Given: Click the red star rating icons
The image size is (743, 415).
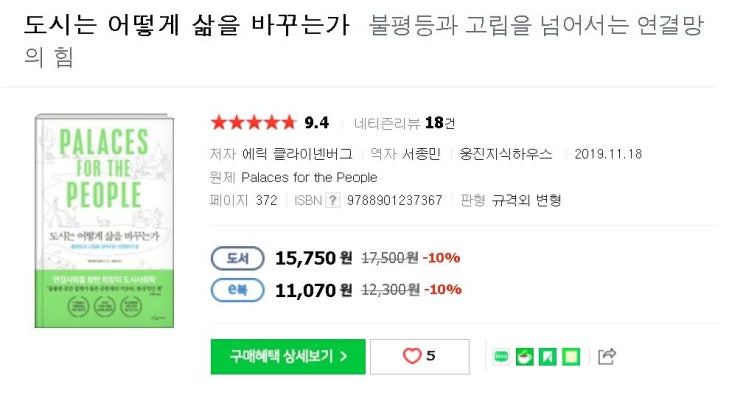Looking at the screenshot, I should 253,123.
